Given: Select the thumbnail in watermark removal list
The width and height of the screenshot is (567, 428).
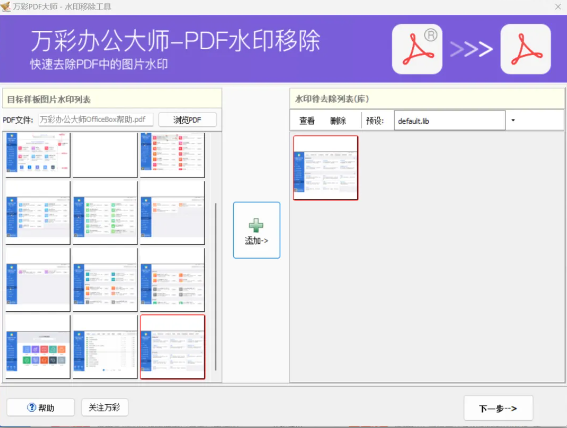Looking at the screenshot, I should (325, 168).
